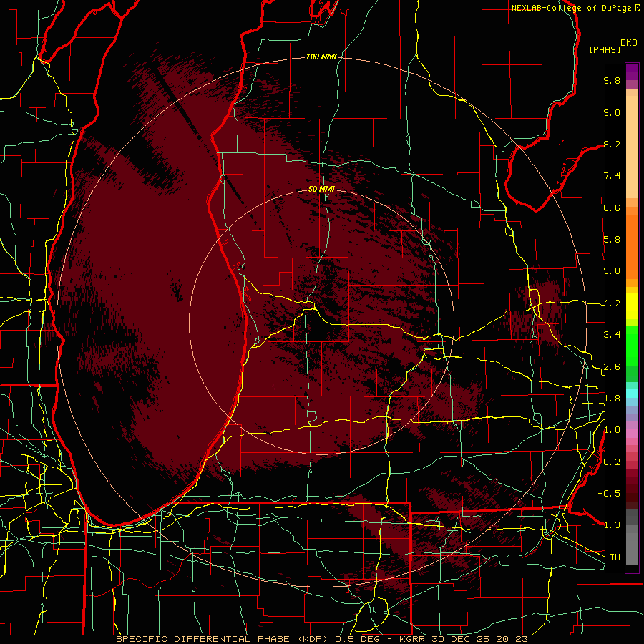This screenshot has height=644, width=644.
Task: Click the 7.4 value on the color scale
Action: (612, 176)
